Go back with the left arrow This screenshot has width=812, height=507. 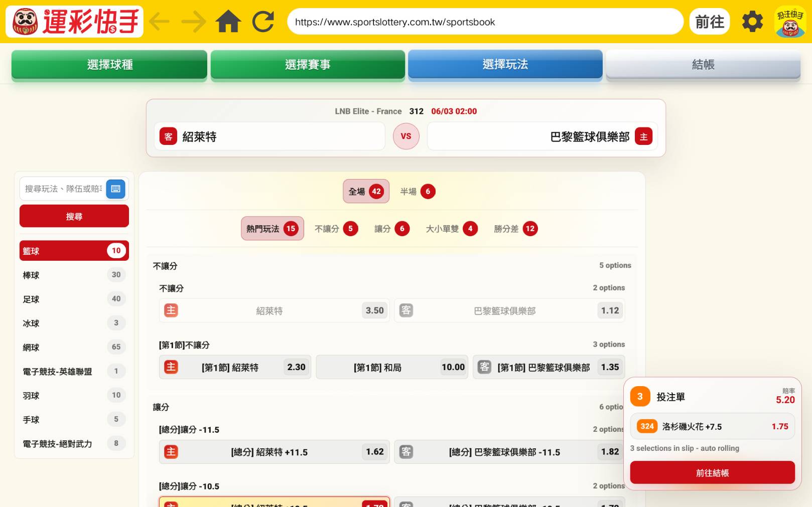tap(160, 22)
